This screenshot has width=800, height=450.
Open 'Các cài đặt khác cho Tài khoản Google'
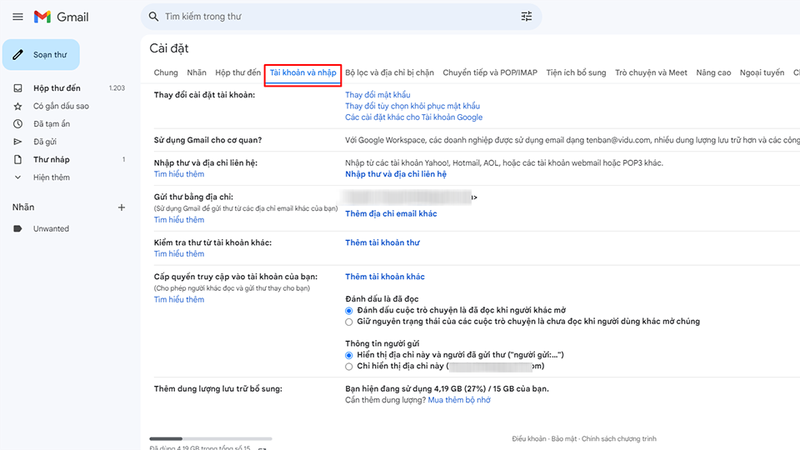tap(414, 117)
